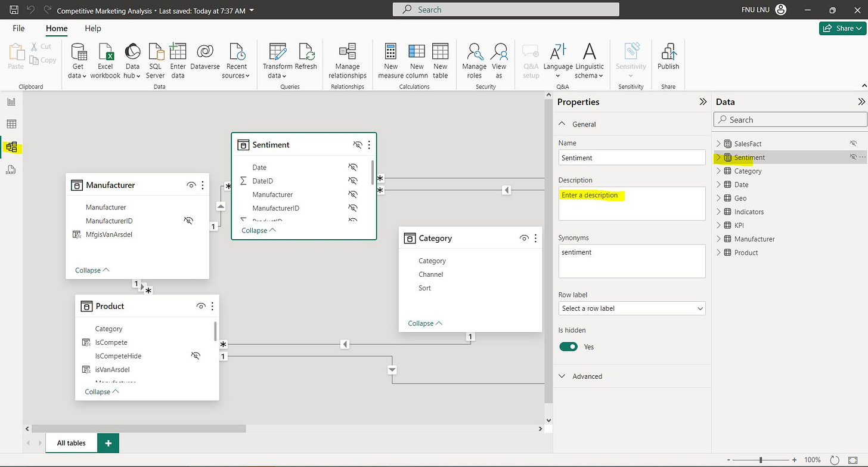Open Linguistic schema menu
Image resolution: width=868 pixels, height=467 pixels.
tap(589, 61)
